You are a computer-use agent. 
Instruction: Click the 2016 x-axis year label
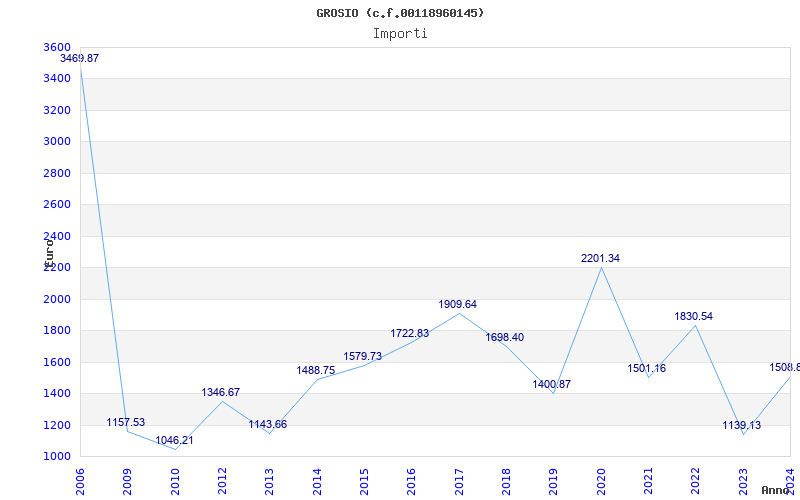click(412, 482)
